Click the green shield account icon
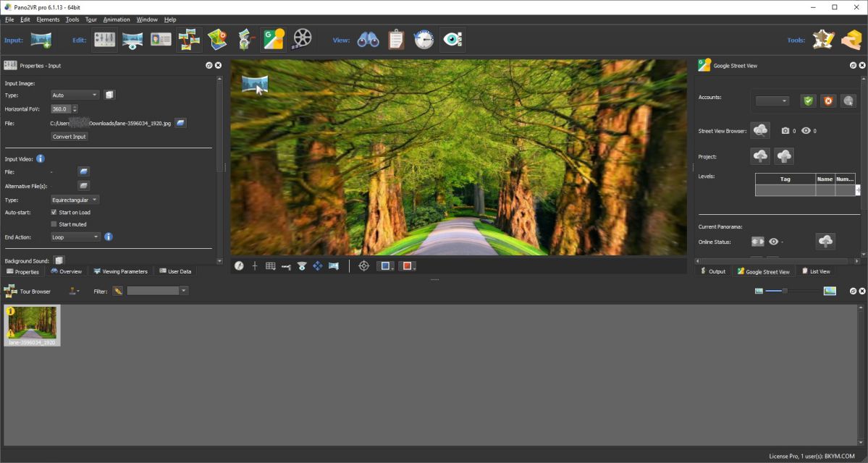The width and height of the screenshot is (868, 463). point(809,101)
